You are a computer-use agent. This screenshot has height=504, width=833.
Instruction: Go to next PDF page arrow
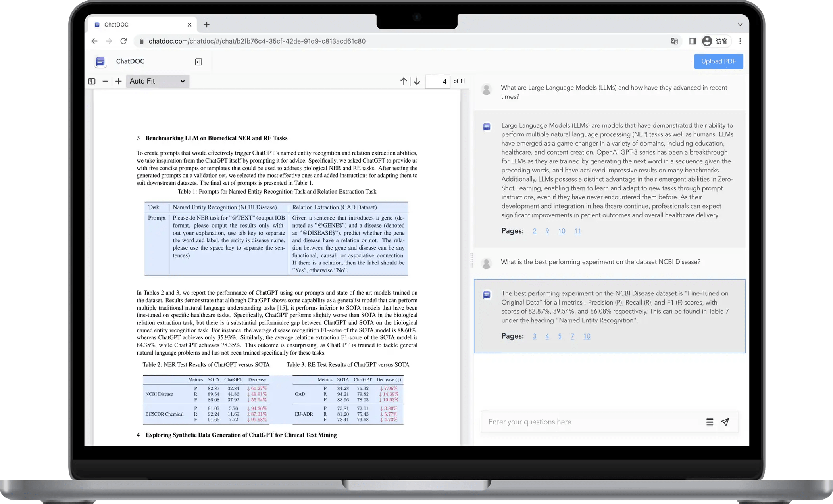(417, 81)
